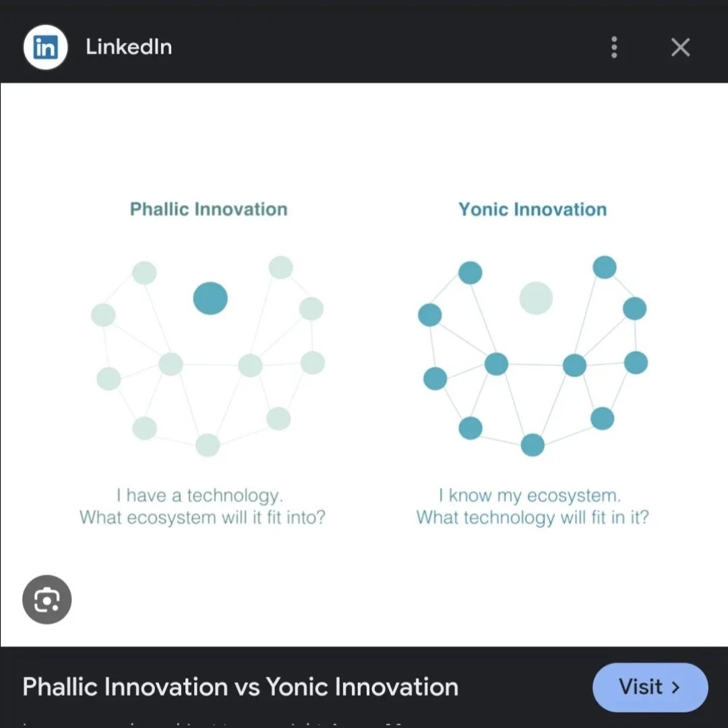Click the LinkedIn logo icon
The image size is (728, 728).
point(45,47)
